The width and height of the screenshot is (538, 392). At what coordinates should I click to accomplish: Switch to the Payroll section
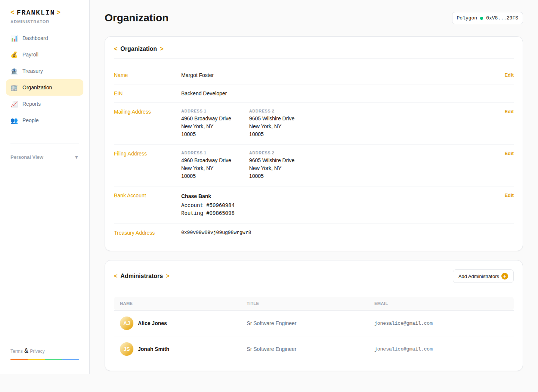pyautogui.click(x=31, y=55)
